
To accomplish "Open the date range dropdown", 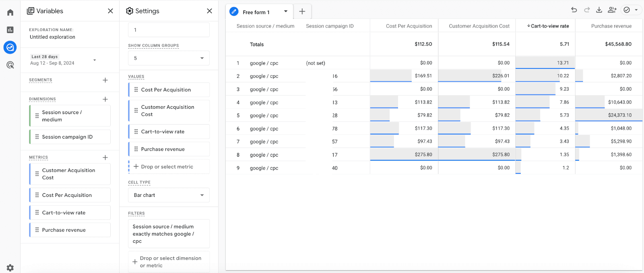I will tap(95, 60).
